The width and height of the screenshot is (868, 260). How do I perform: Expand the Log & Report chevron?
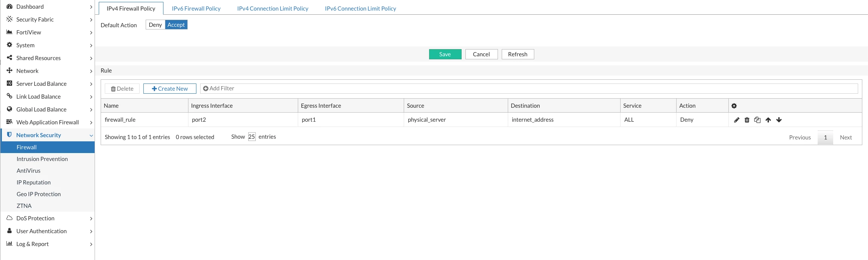coord(91,244)
